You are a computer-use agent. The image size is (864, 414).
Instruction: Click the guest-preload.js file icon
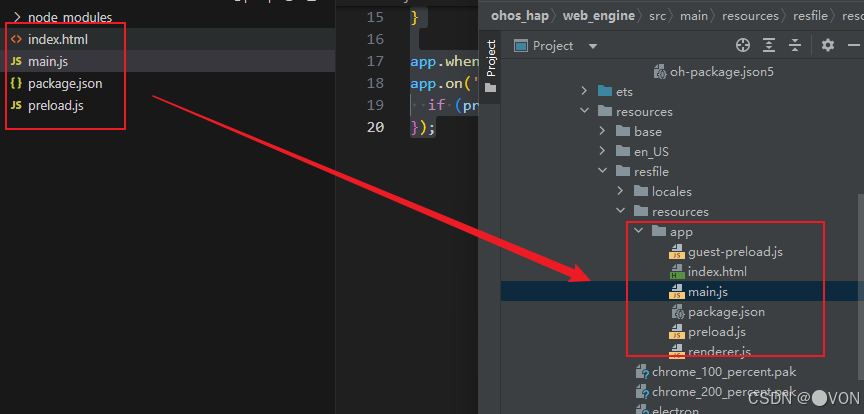[x=676, y=252]
